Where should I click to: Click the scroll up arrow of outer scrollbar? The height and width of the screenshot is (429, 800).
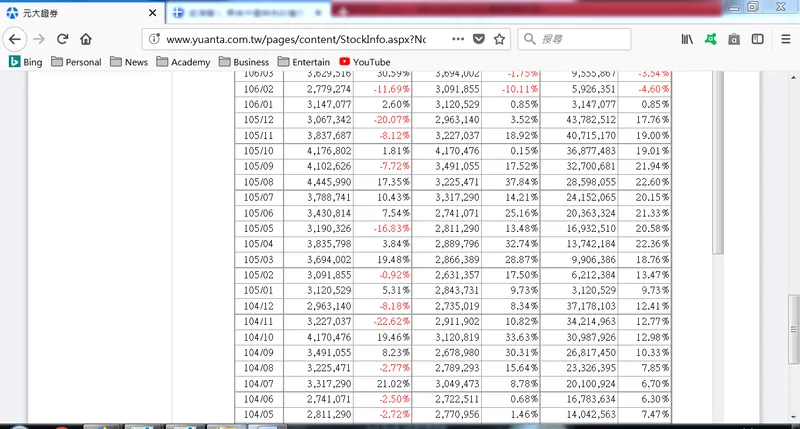793,78
